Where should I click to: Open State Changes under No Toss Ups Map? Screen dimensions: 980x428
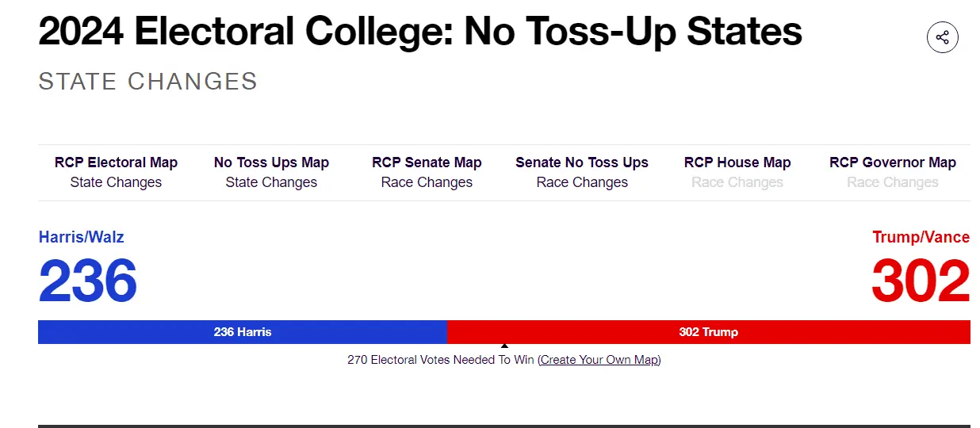pyautogui.click(x=271, y=182)
